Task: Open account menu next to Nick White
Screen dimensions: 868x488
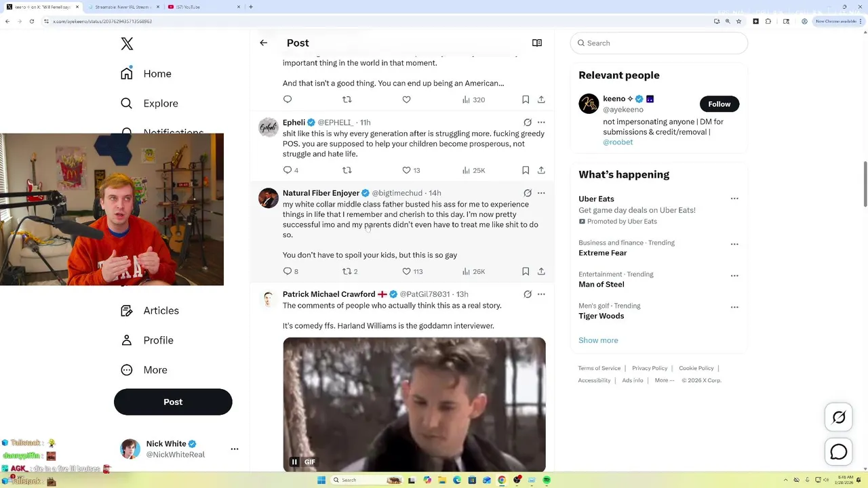Action: (x=235, y=449)
